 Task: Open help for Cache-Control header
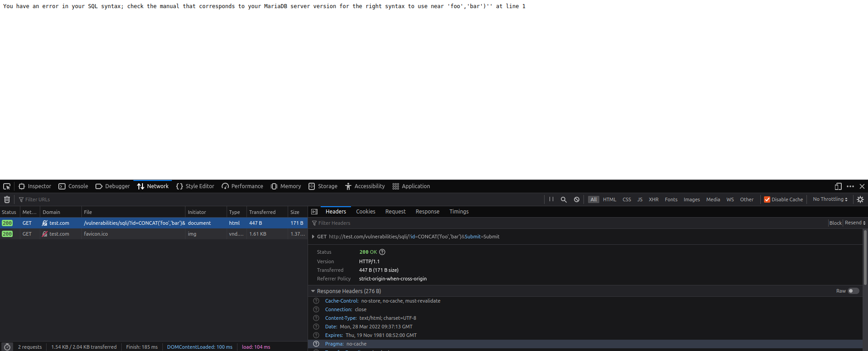coord(316,301)
